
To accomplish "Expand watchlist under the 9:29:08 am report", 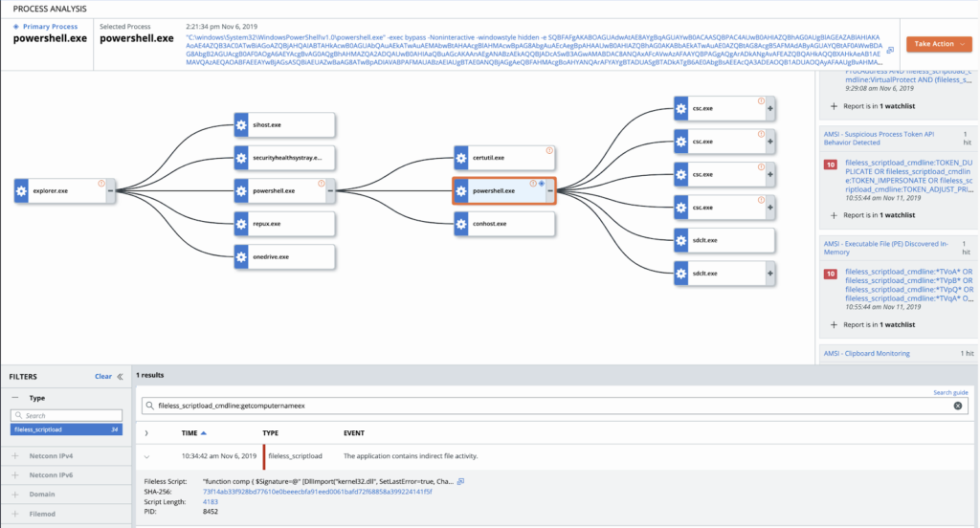I will tap(834, 106).
